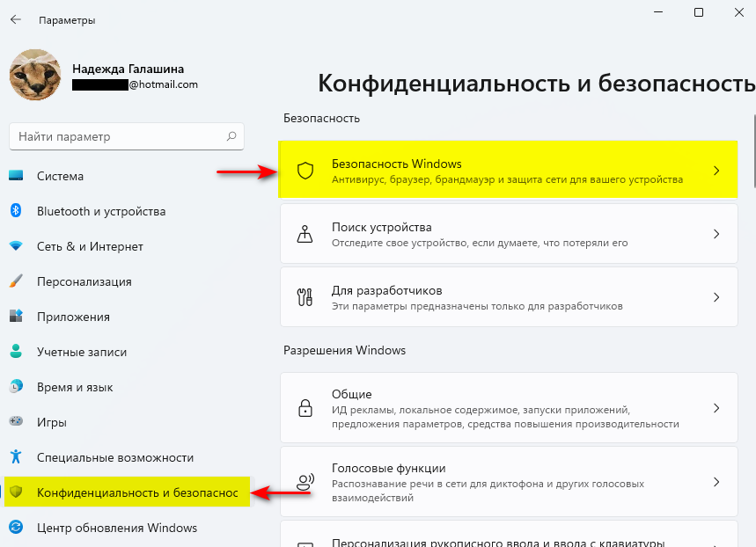The height and width of the screenshot is (547, 756).
Task: Open Учетные записи section
Action: (x=81, y=352)
